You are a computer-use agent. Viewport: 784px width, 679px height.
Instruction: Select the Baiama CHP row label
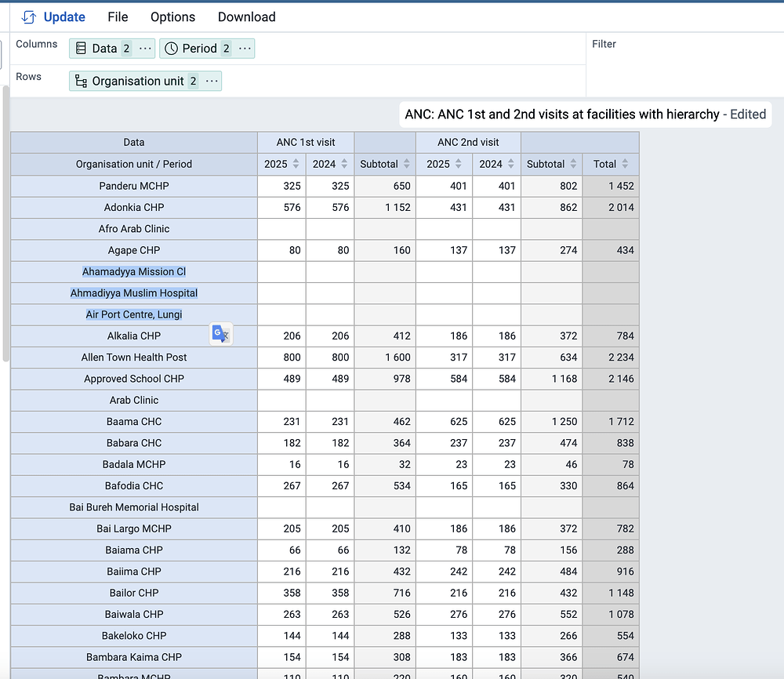[134, 550]
